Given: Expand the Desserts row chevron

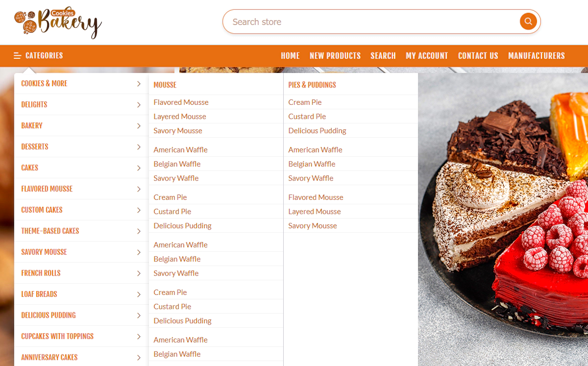Looking at the screenshot, I should pyautogui.click(x=139, y=147).
